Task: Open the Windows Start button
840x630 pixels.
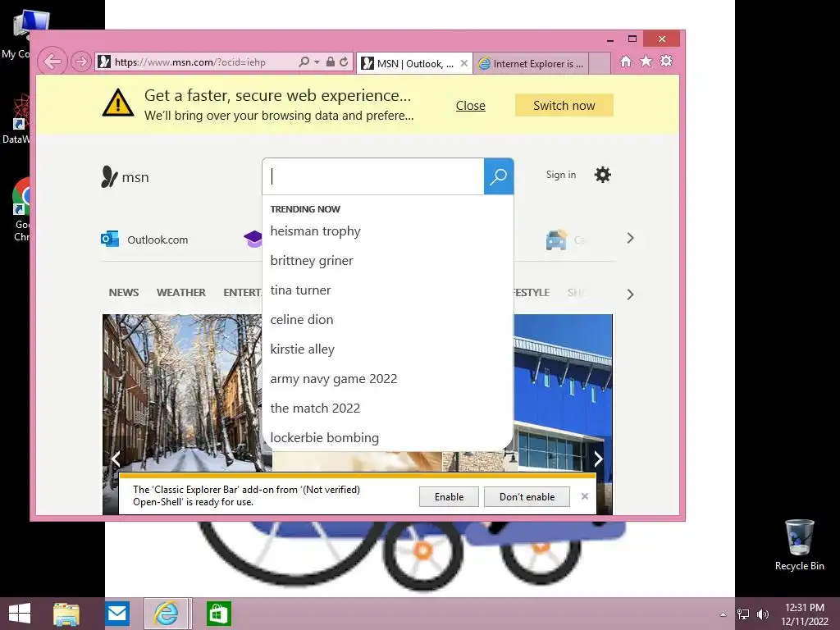Action: point(20,614)
